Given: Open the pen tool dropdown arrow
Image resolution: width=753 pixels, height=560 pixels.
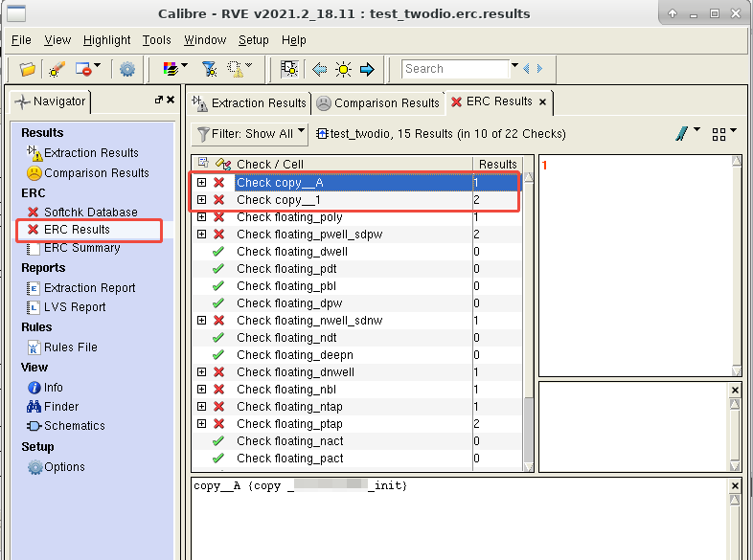Looking at the screenshot, I should point(696,129).
